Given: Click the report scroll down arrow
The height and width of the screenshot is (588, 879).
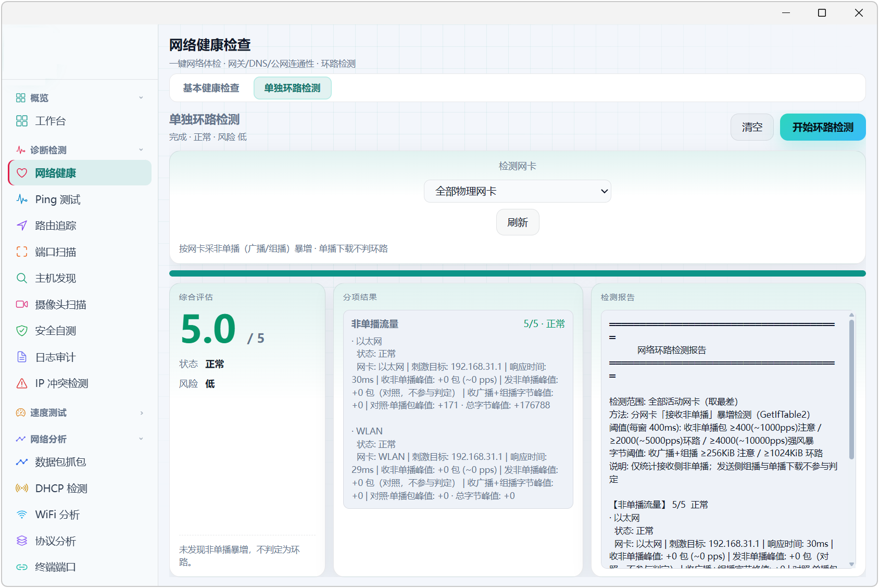Looking at the screenshot, I should click(851, 564).
